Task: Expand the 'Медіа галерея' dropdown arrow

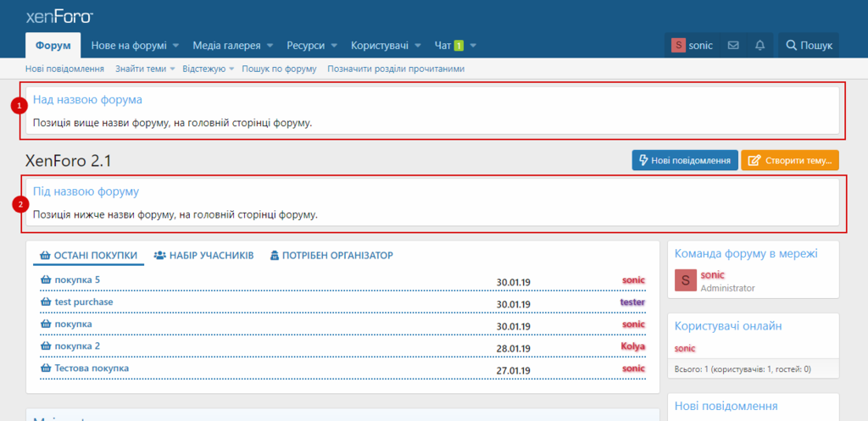Action: pos(270,45)
